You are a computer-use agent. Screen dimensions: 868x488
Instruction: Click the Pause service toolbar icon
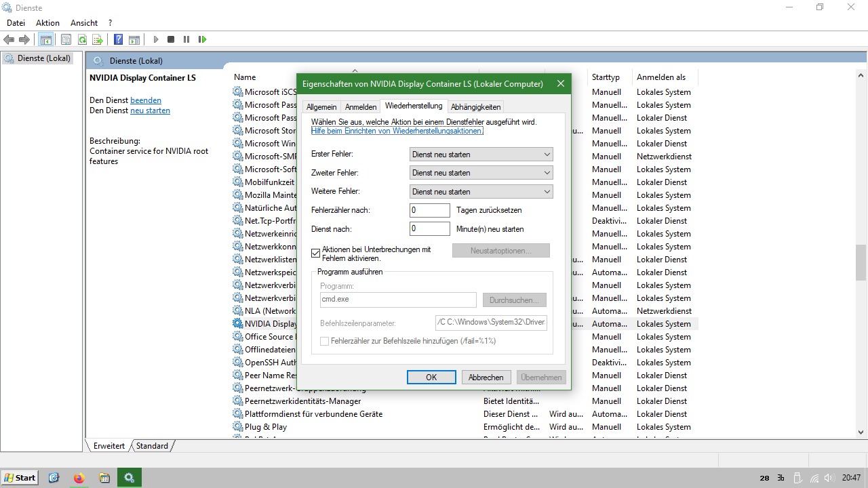(x=186, y=40)
